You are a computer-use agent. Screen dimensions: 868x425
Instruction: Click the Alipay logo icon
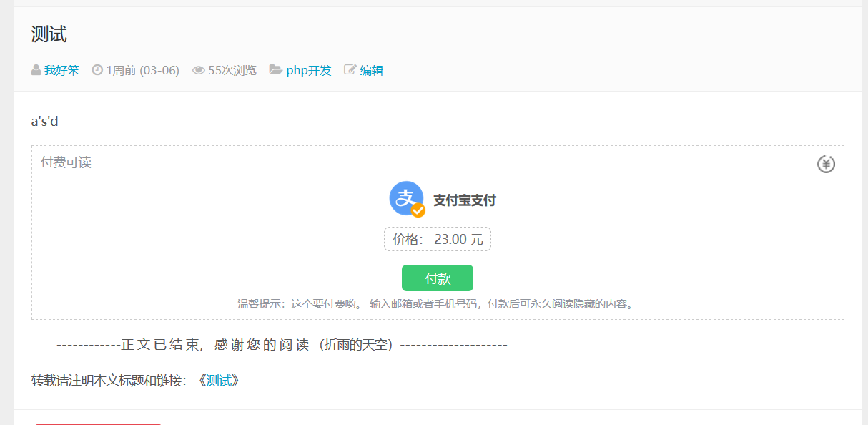tap(408, 199)
